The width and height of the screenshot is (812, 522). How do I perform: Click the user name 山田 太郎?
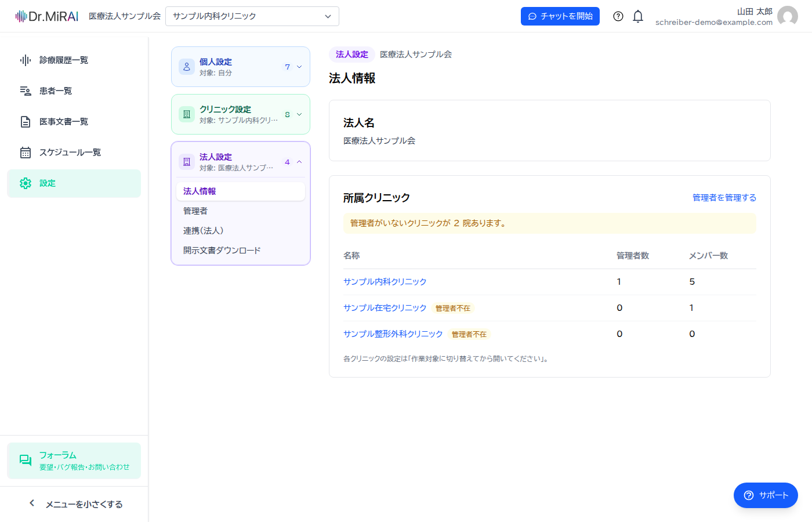tap(755, 12)
